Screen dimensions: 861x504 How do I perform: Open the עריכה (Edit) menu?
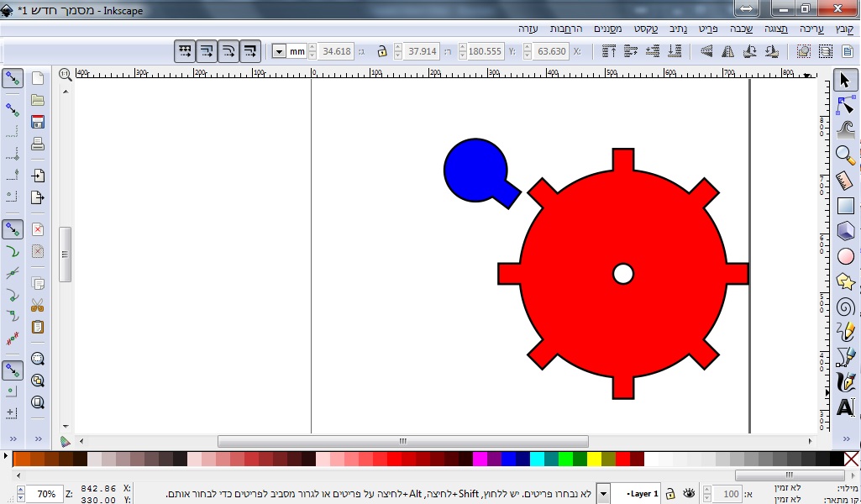(811, 29)
